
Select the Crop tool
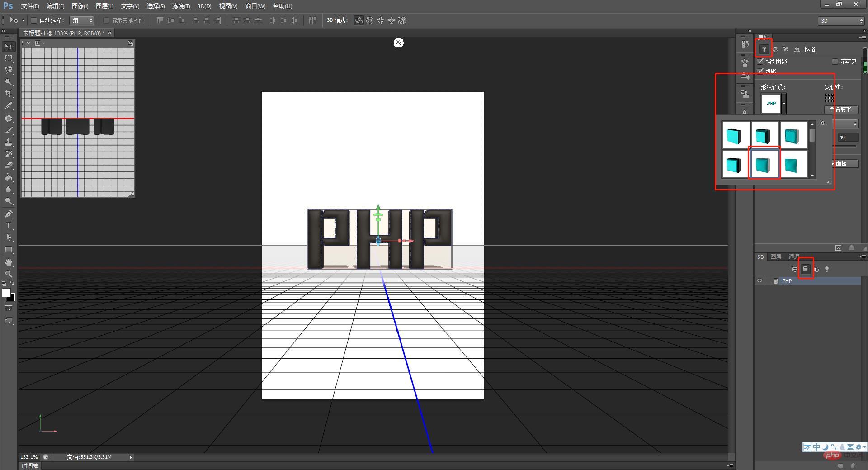(9, 94)
